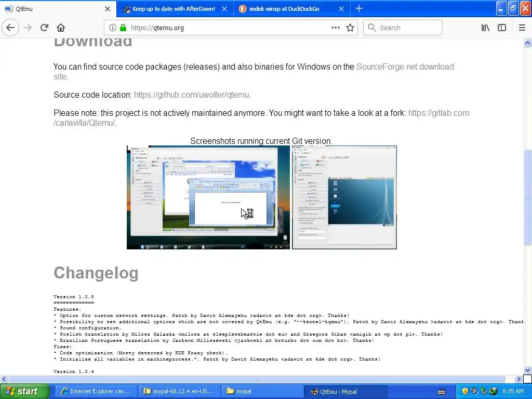Click the system clock showing 8:05 AM

513,392
